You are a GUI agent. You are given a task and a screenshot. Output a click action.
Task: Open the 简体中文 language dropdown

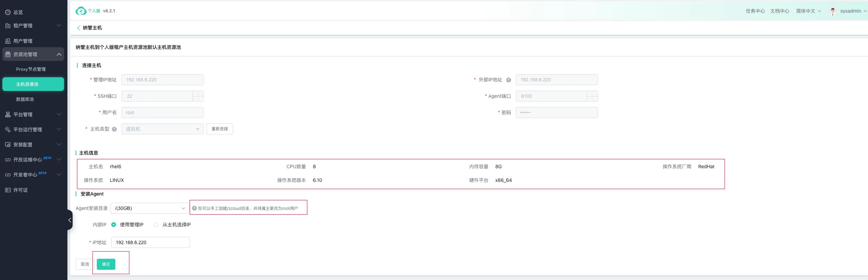808,11
